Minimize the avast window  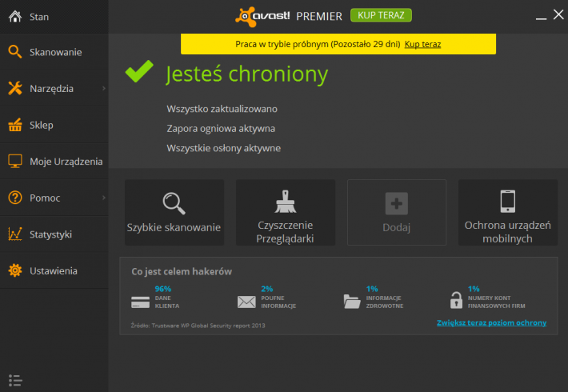[541, 18]
